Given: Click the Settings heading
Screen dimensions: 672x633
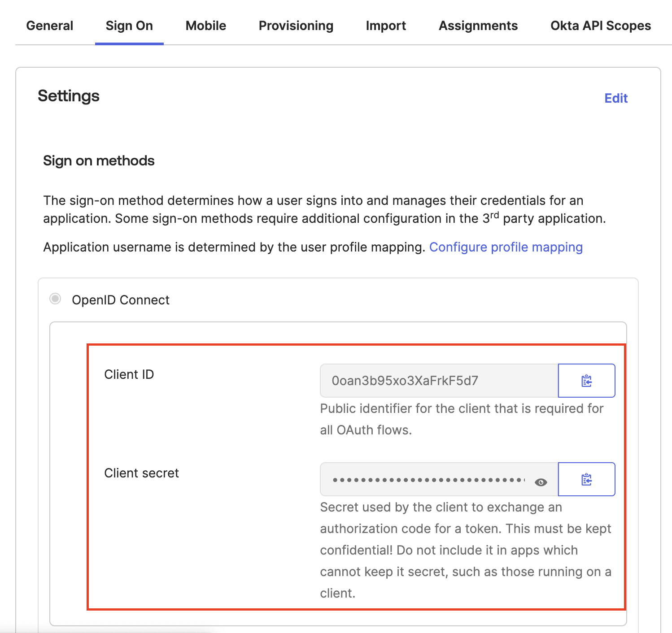Looking at the screenshot, I should 69,96.
